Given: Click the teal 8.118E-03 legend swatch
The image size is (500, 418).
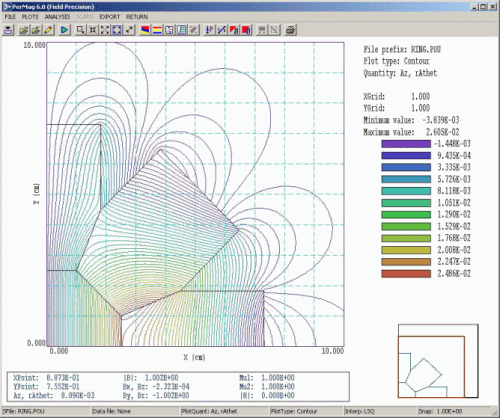Looking at the screenshot, I should (x=406, y=191).
